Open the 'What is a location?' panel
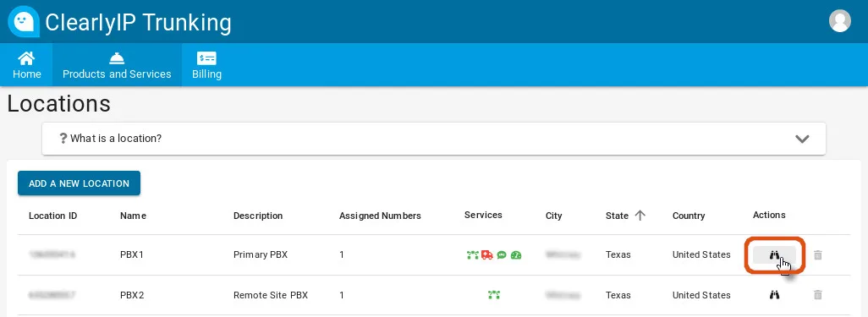This screenshot has width=868, height=317. (434, 139)
